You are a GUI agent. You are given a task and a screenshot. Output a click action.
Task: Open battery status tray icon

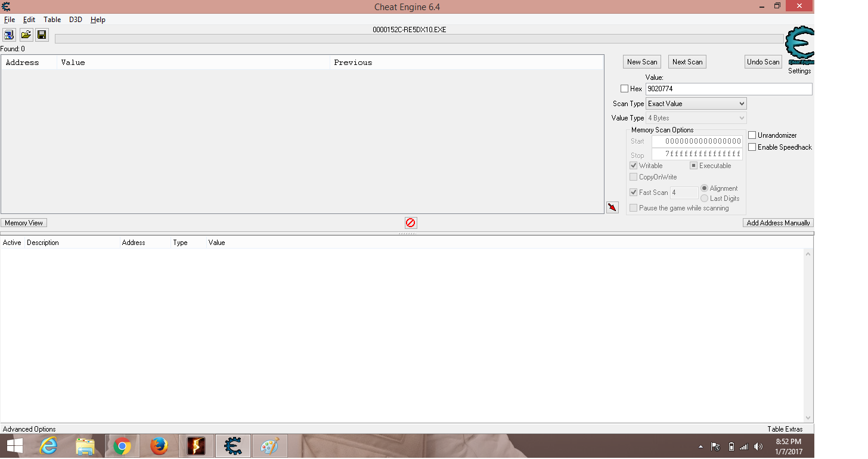731,446
